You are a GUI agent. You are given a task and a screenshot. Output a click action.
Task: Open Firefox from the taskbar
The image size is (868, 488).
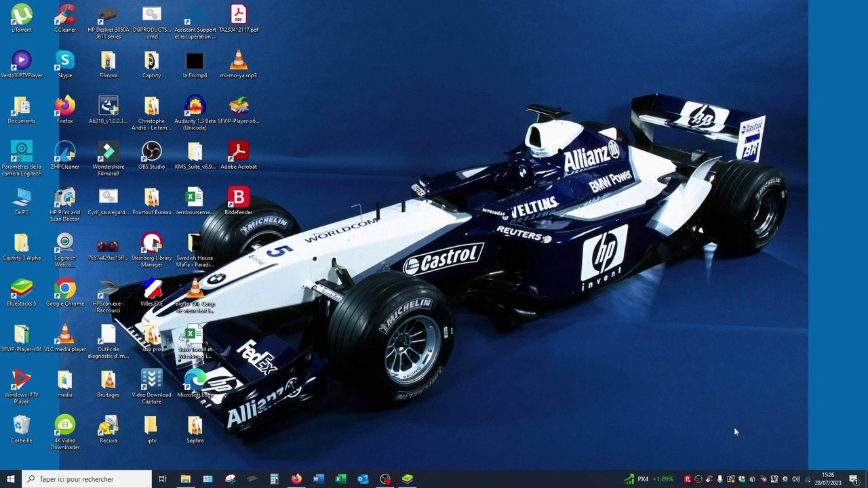[296, 479]
